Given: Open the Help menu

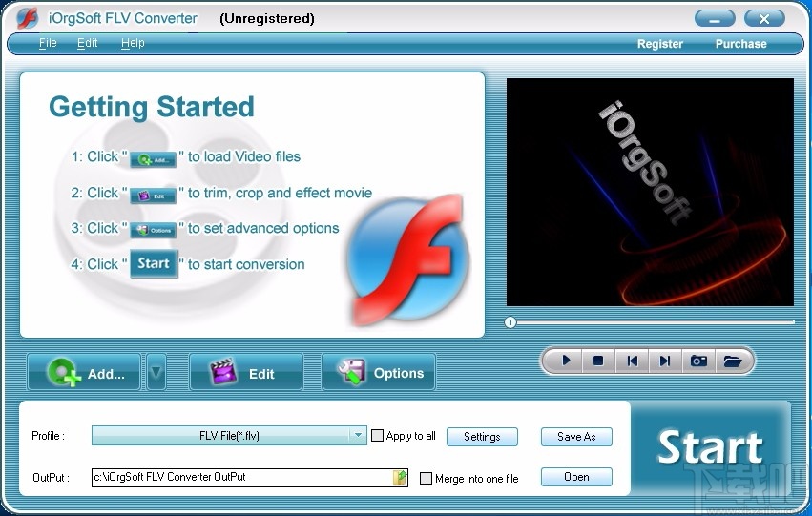Looking at the screenshot, I should (x=133, y=43).
